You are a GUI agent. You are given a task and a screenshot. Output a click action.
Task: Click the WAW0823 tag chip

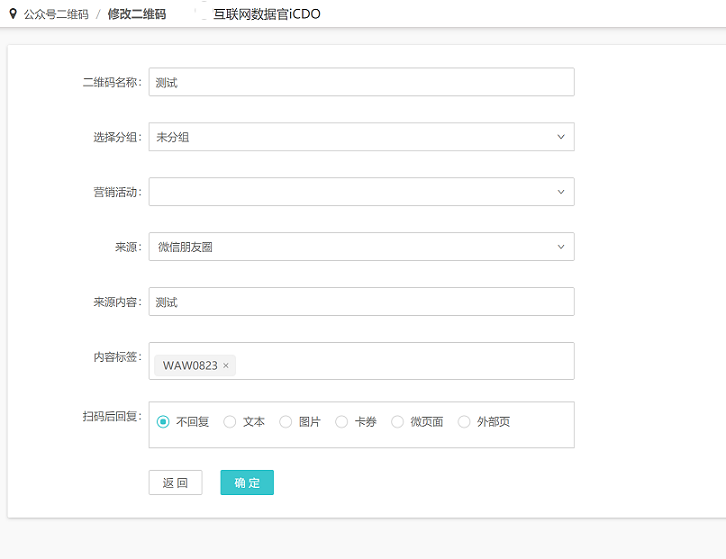tap(189, 366)
